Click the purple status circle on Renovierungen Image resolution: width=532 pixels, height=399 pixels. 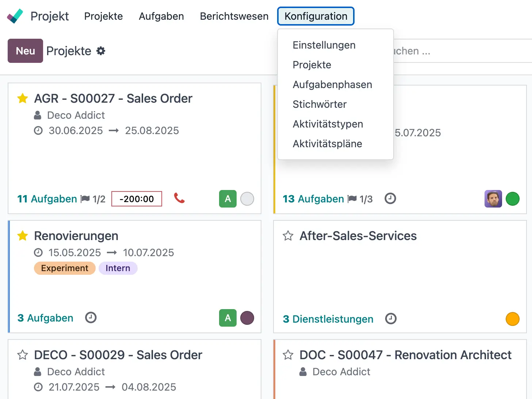247,318
